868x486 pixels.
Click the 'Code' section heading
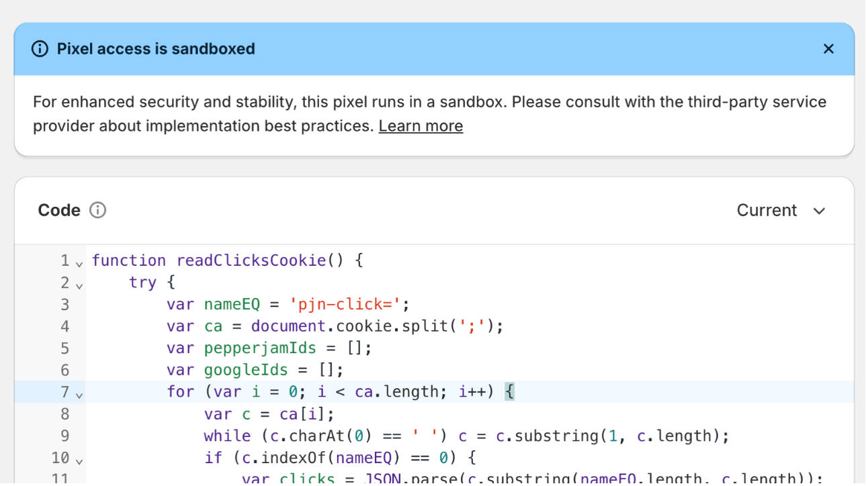(59, 210)
